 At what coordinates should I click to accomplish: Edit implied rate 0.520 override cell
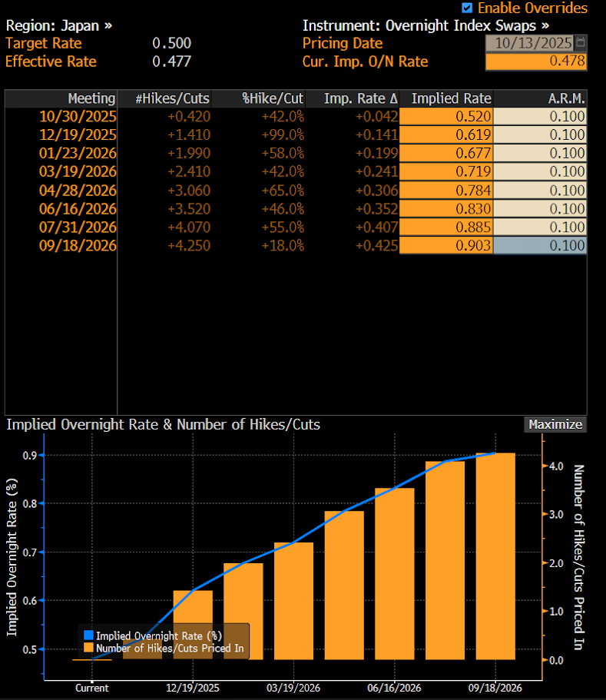pyautogui.click(x=446, y=117)
